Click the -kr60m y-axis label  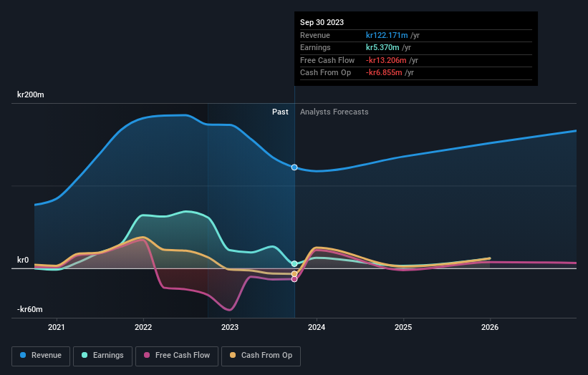(x=29, y=309)
